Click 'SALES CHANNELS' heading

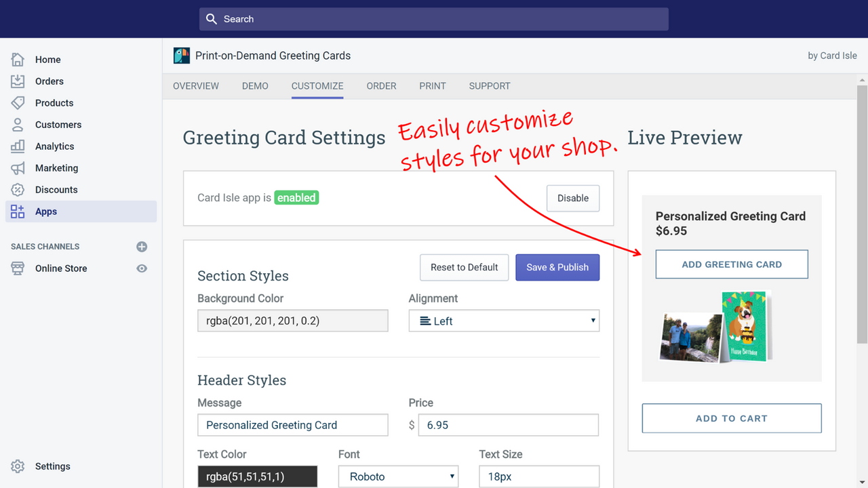[x=45, y=247]
